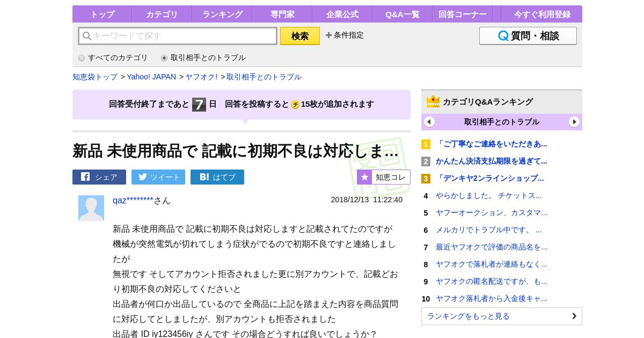
Task: Open ranking 10 ヤフオク落札者から入金後キャ... link
Action: pos(492,298)
